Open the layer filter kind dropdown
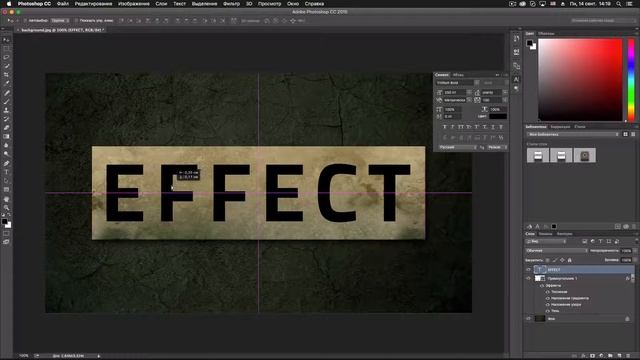640x360 pixels. click(546, 242)
